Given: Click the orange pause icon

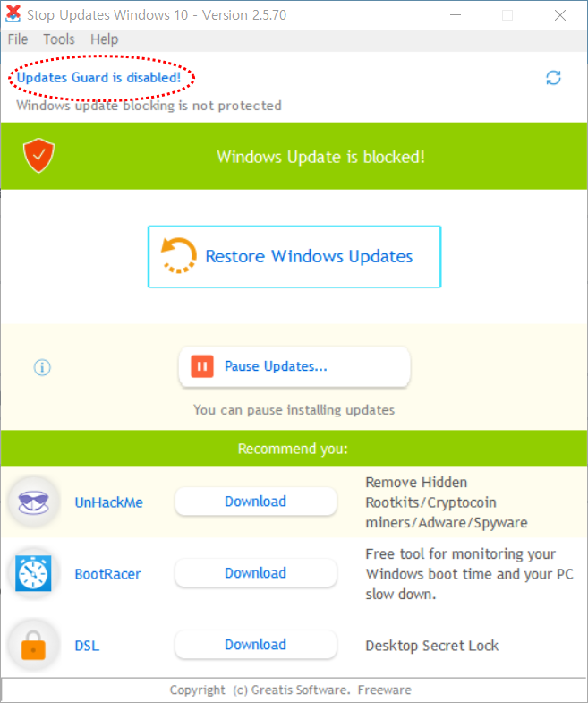Looking at the screenshot, I should (x=202, y=366).
